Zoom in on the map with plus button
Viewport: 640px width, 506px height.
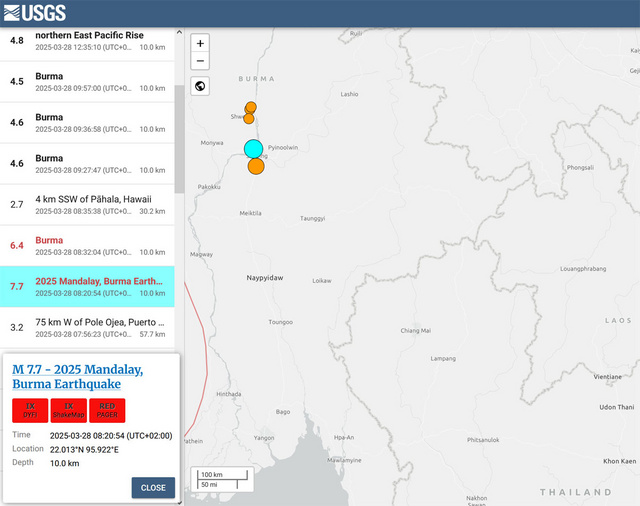(200, 43)
